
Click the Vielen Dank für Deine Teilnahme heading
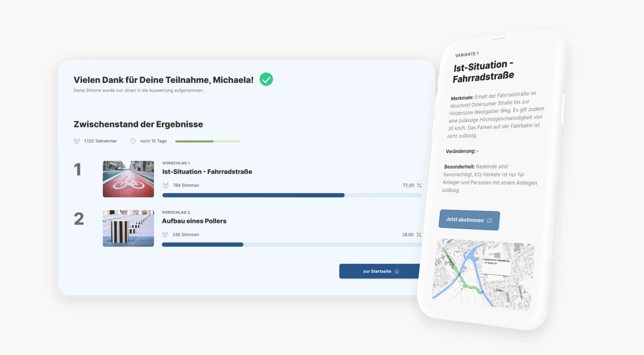(x=163, y=80)
